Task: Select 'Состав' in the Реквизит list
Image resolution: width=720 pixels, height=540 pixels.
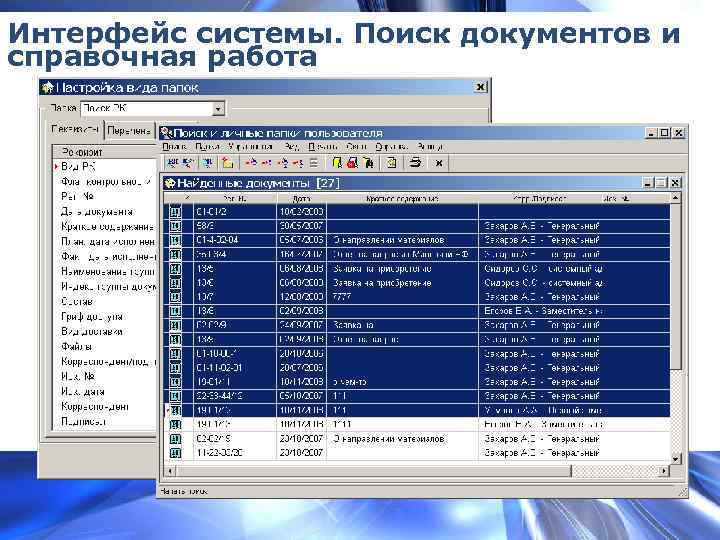Action: [x=77, y=302]
